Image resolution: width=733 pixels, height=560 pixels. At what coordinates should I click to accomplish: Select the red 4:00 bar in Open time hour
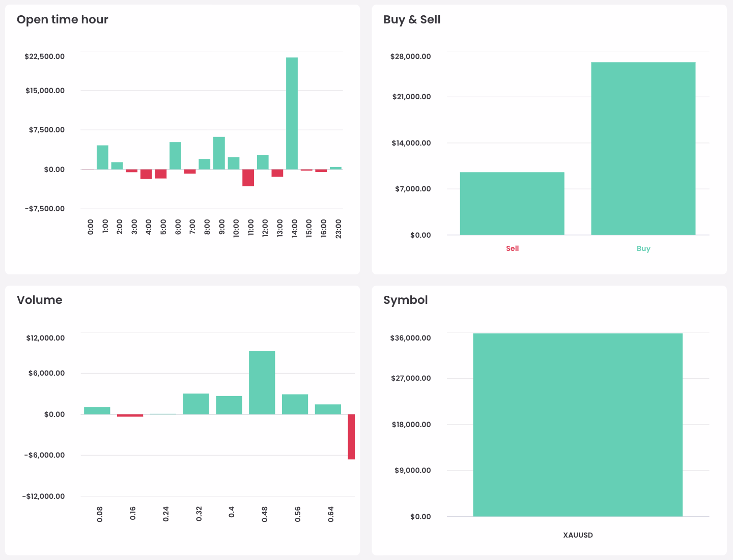tap(146, 174)
